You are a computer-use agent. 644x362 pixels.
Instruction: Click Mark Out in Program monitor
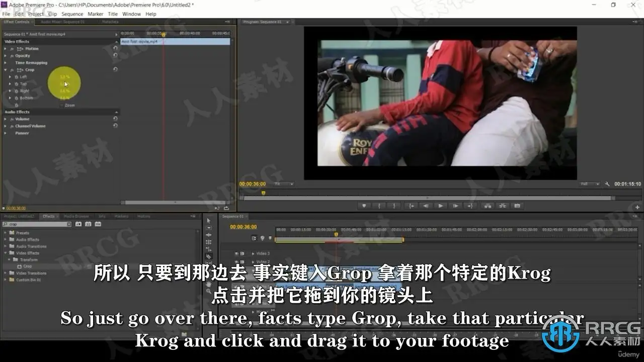(x=394, y=206)
